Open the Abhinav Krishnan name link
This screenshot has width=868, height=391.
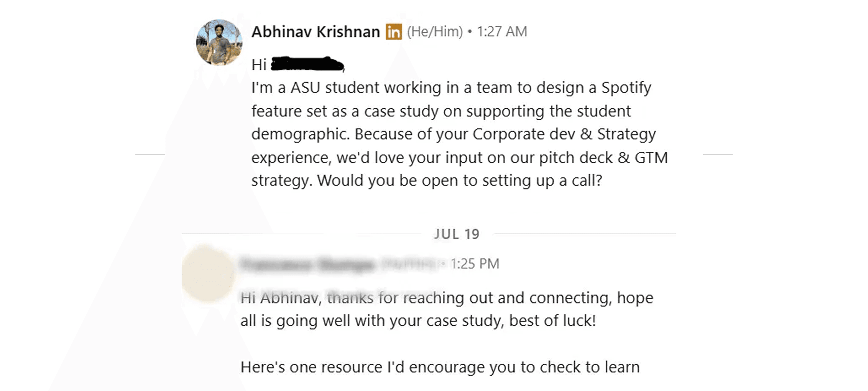(316, 32)
